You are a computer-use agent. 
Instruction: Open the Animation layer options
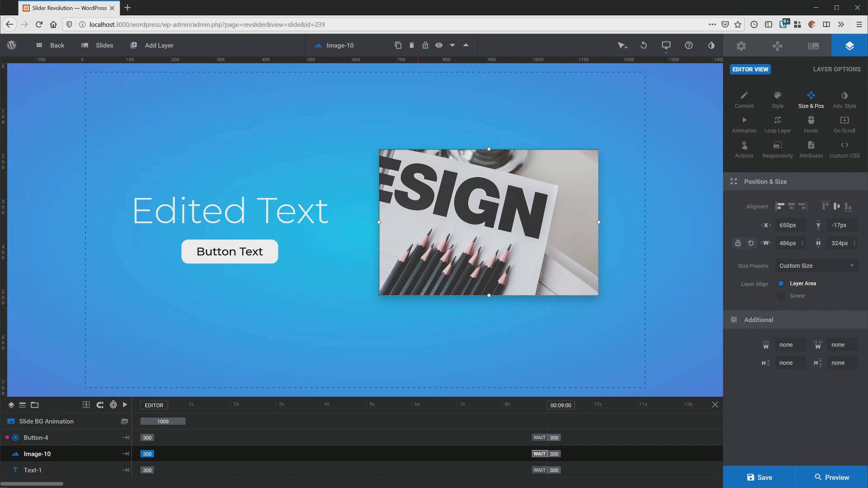tap(744, 124)
